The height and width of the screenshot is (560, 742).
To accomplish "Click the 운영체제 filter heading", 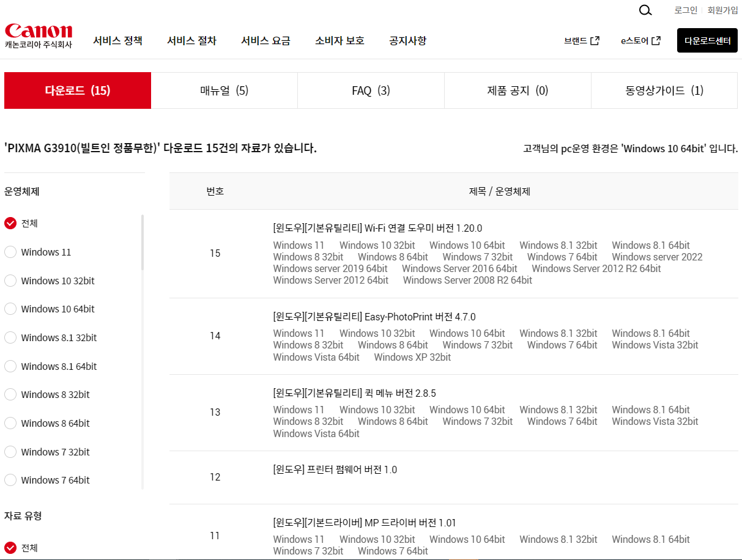I will click(x=22, y=191).
